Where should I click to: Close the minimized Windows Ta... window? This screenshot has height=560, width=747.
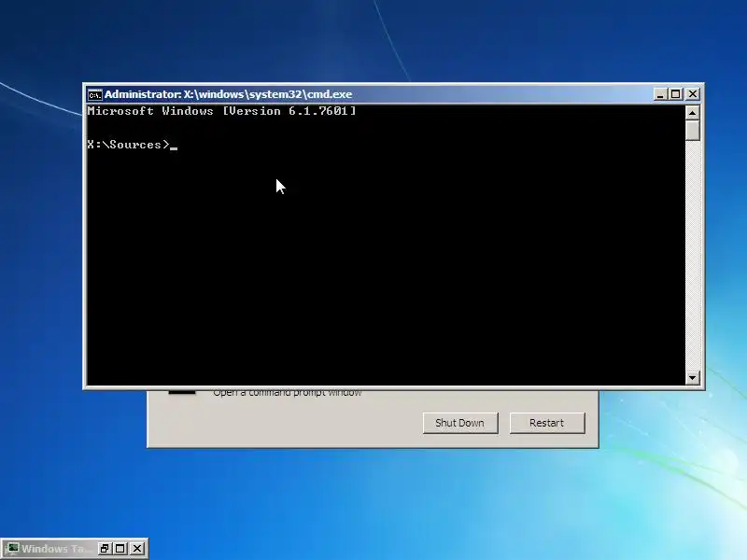click(x=137, y=549)
